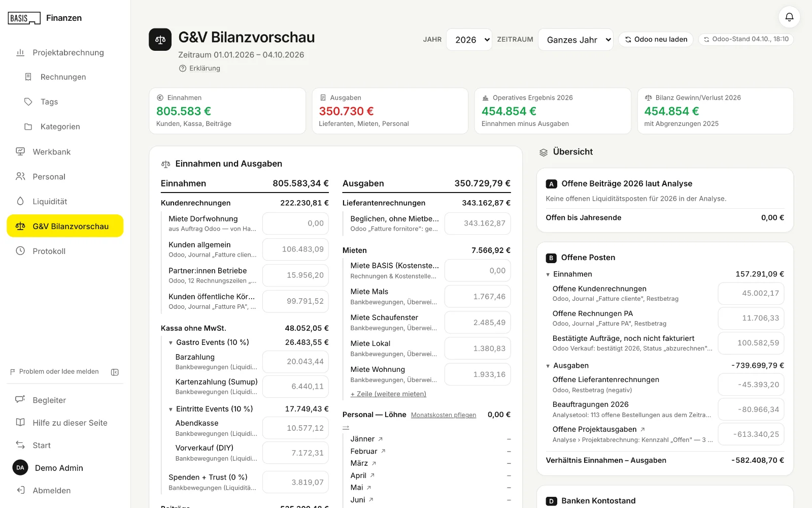This screenshot has height=508, width=812.
Task: Click the Begleiter chat icon
Action: coord(20,400)
